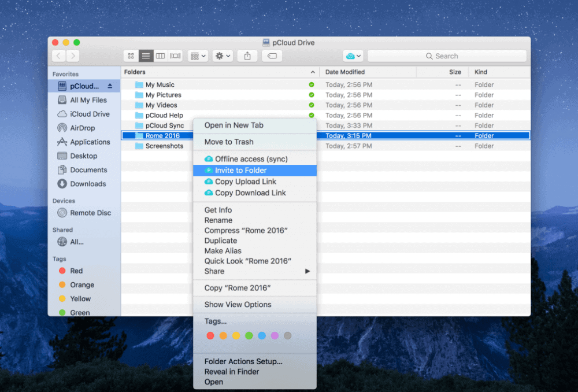The height and width of the screenshot is (392, 578).
Task: Open iCloud Drive in sidebar
Action: [84, 114]
